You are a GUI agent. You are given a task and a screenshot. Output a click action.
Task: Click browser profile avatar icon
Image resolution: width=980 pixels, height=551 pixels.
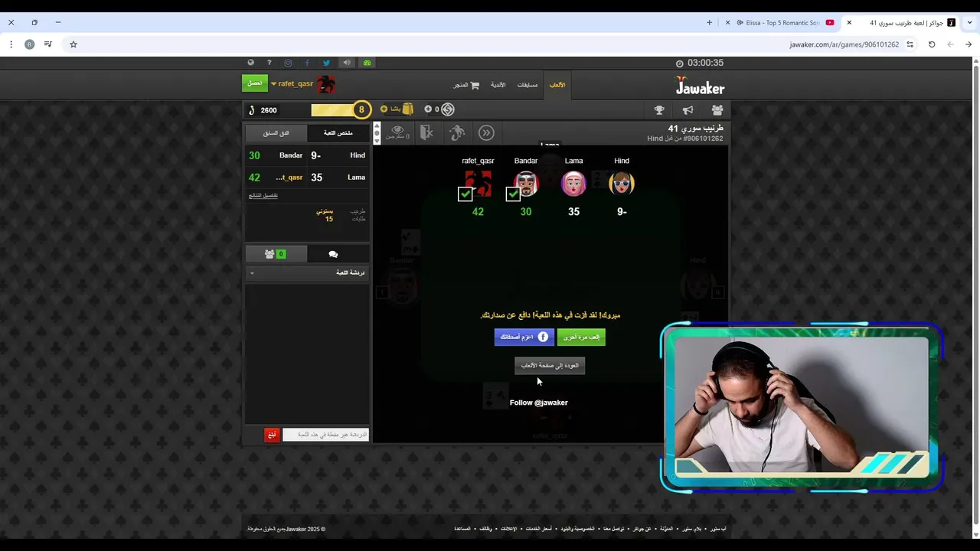click(x=29, y=44)
